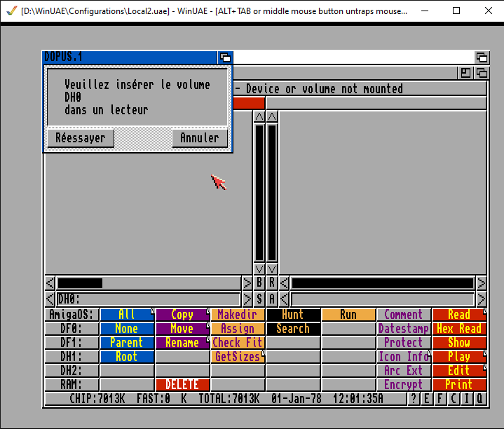The width and height of the screenshot is (504, 429).
Task: Click the up arrow of the left vertical scrollbar
Action: [259, 117]
